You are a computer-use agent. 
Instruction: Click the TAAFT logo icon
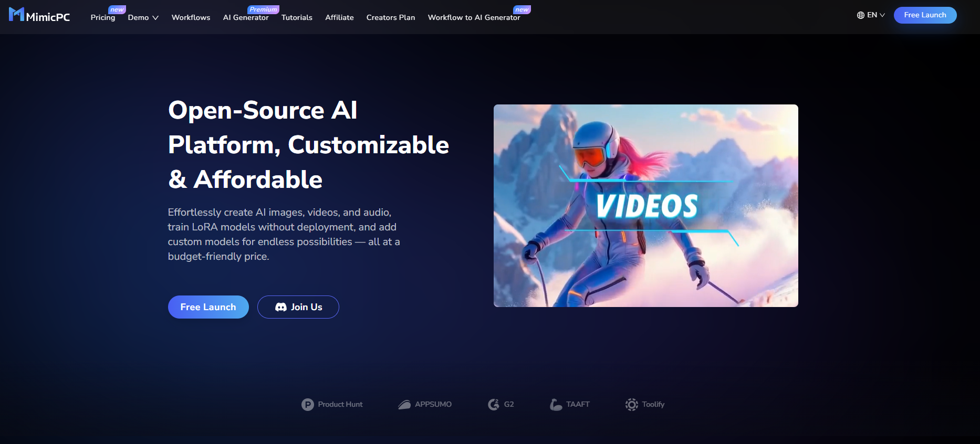[556, 405]
